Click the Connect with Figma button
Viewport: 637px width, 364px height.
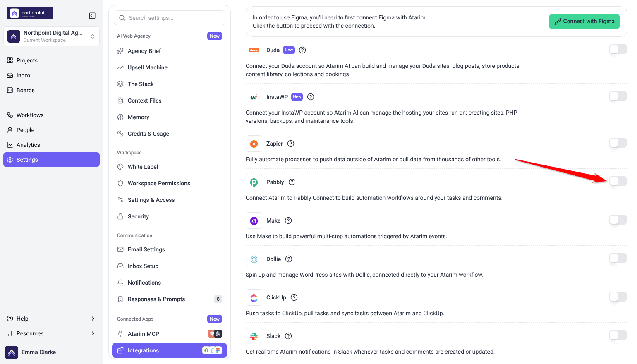(584, 22)
